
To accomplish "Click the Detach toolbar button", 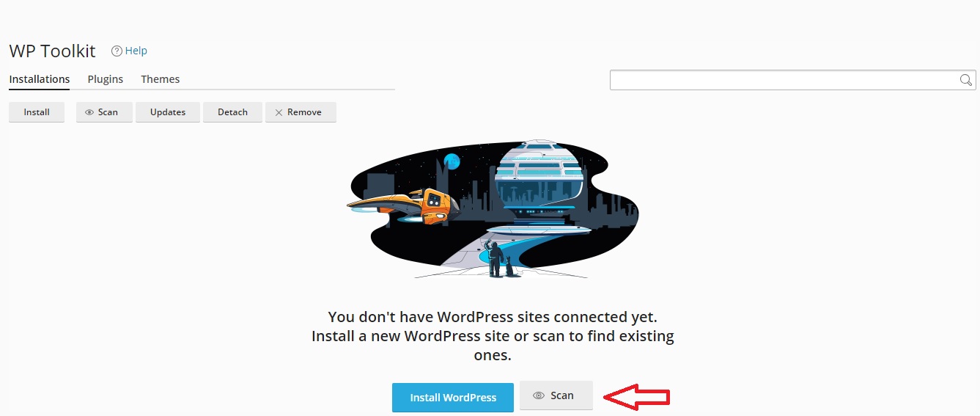I will pos(233,112).
